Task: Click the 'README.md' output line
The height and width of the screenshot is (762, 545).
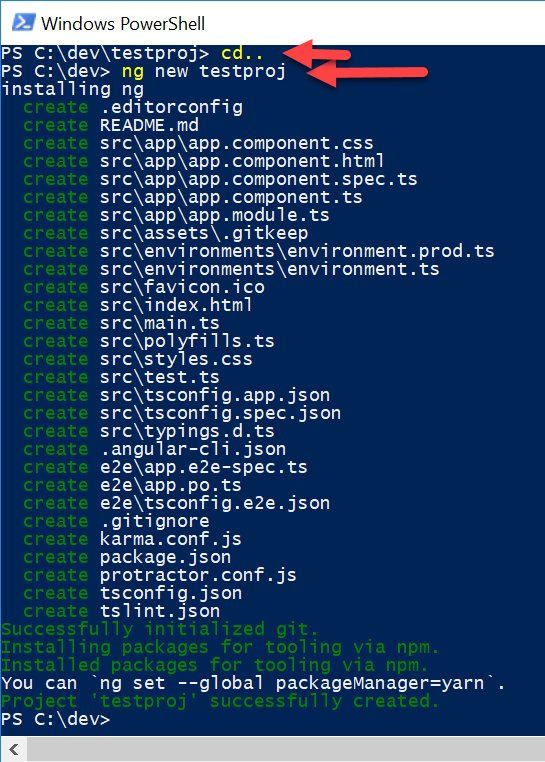Action: 111,125
